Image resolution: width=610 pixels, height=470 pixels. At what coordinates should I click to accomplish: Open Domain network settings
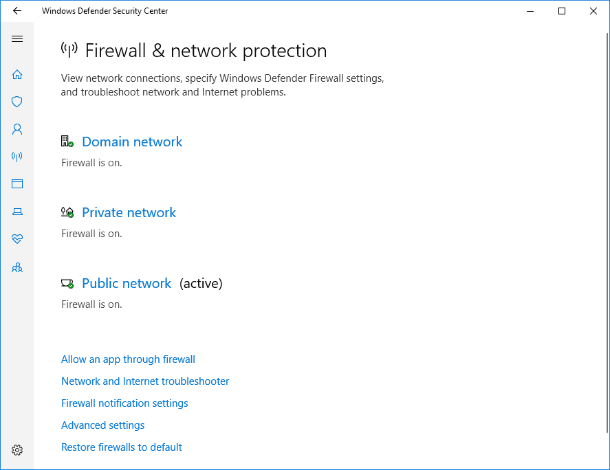[132, 142]
